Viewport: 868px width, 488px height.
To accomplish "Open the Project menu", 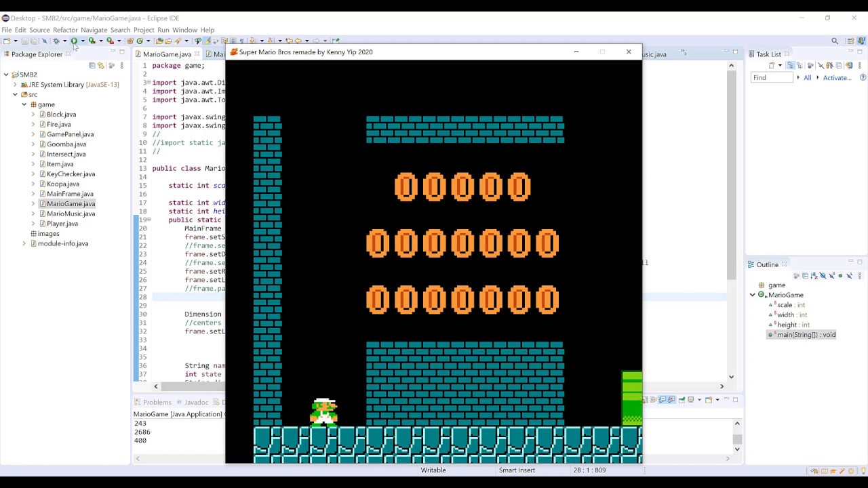I will point(144,30).
